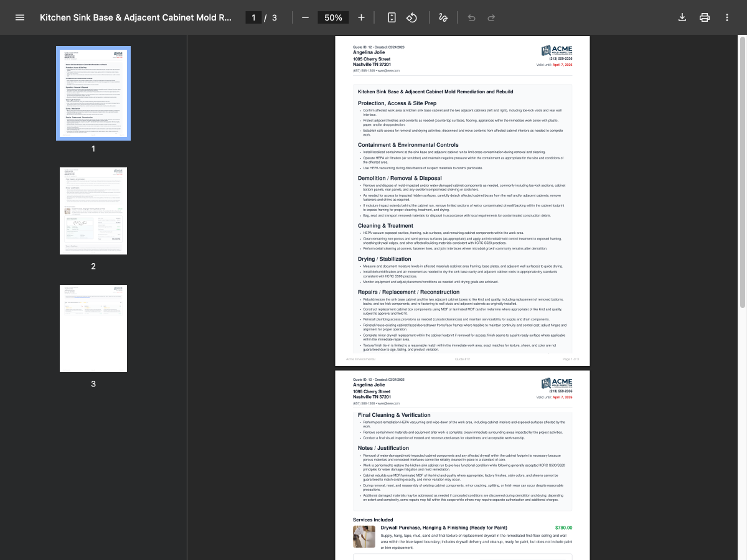This screenshot has width=747, height=560.
Task: Click 'Notes / Justification' heading
Action: [383, 448]
